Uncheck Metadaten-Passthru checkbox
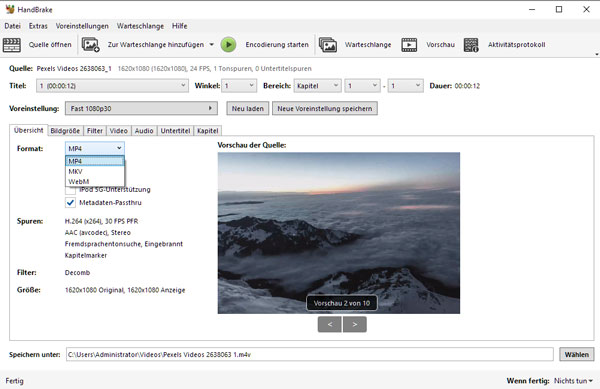 click(70, 203)
